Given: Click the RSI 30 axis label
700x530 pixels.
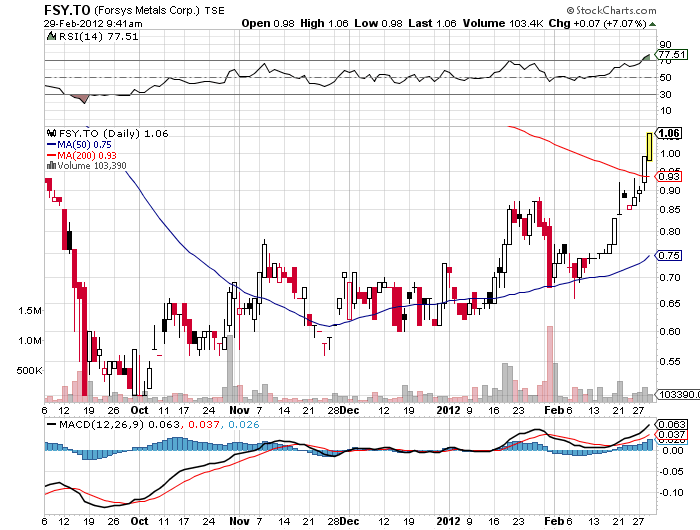Looking at the screenshot, I should (x=665, y=94).
